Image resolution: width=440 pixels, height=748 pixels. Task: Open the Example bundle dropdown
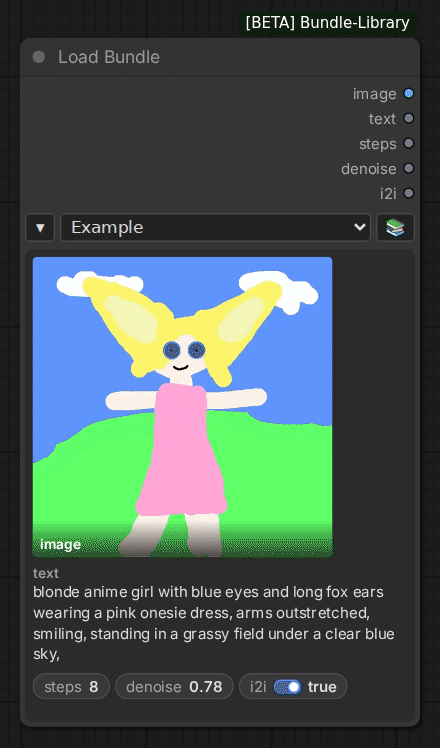click(x=215, y=228)
